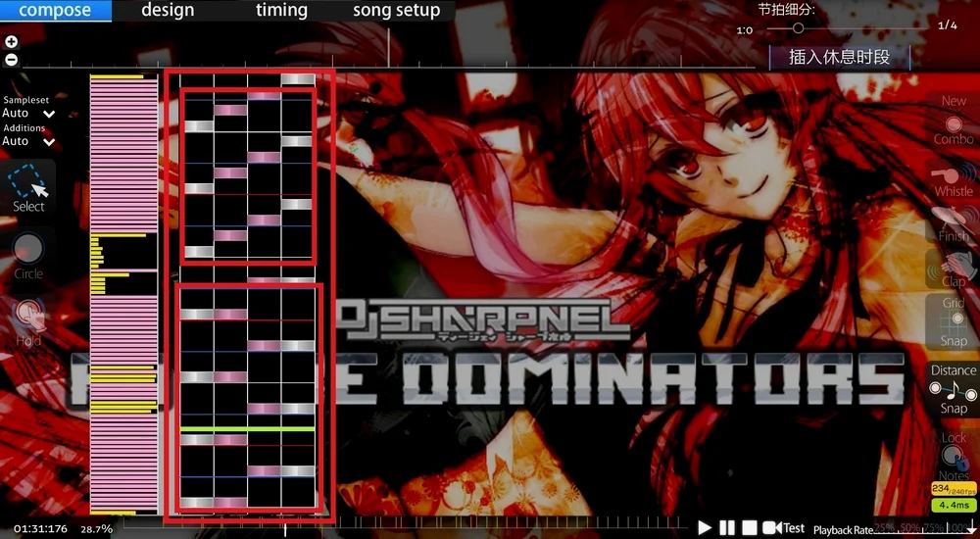980x539 pixels.
Task: Set playback rate to 25%
Action: (x=883, y=528)
